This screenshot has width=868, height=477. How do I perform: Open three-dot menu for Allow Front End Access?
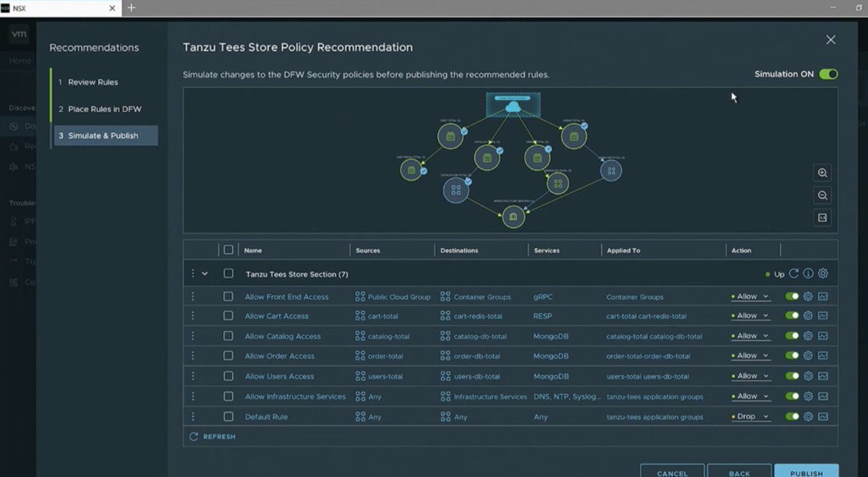[x=192, y=296]
